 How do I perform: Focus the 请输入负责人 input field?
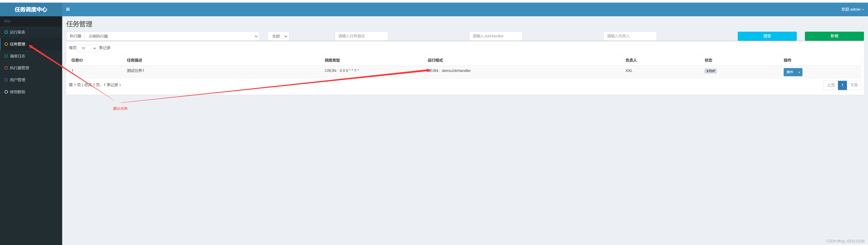point(630,36)
